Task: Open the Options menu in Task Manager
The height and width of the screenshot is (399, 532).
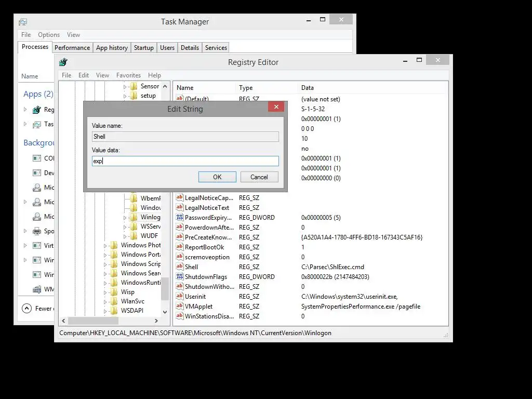Action: coord(49,35)
